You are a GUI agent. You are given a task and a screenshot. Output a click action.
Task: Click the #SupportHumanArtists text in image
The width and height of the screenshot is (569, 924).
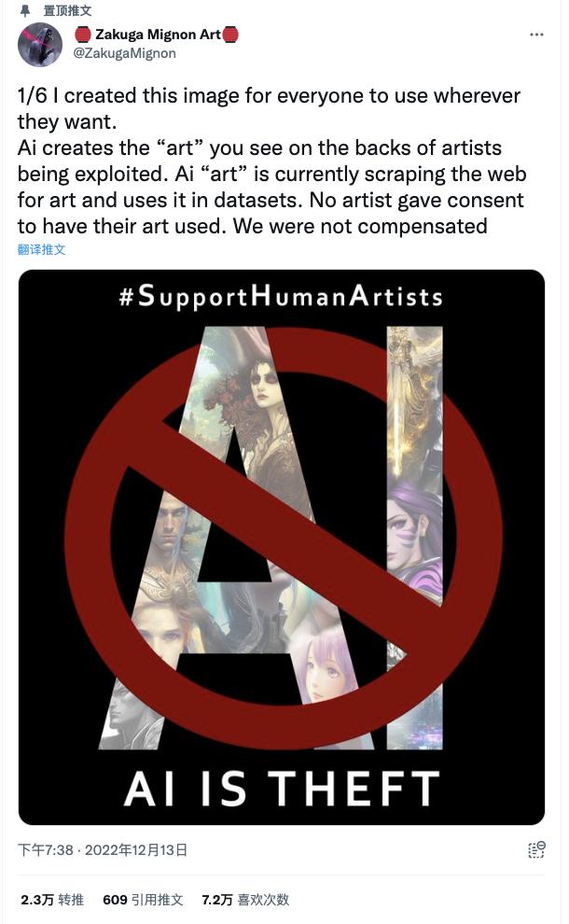click(x=281, y=296)
